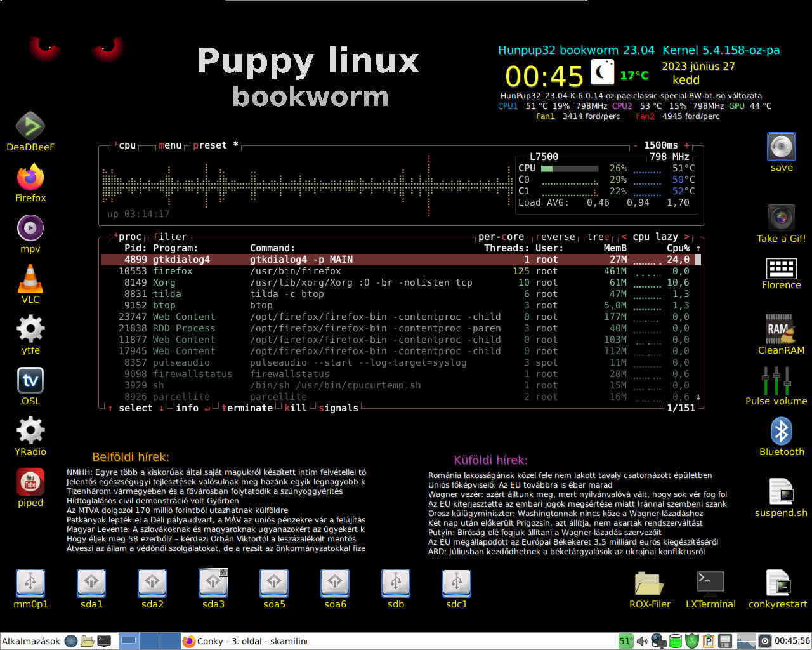Screen dimensions: 812x650
Task: Toggle the cpu box in btop
Action: [125, 145]
